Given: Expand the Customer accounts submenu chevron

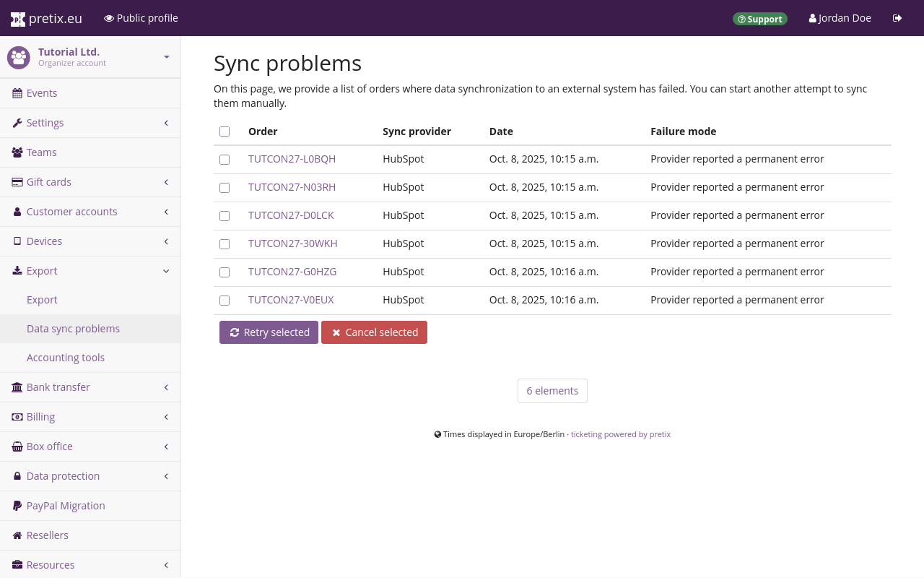Looking at the screenshot, I should [166, 212].
